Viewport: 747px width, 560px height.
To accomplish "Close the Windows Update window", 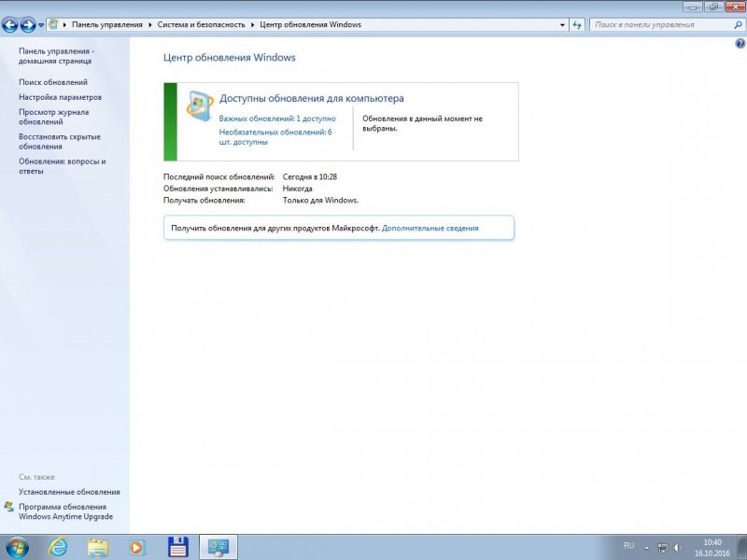I will [x=736, y=7].
